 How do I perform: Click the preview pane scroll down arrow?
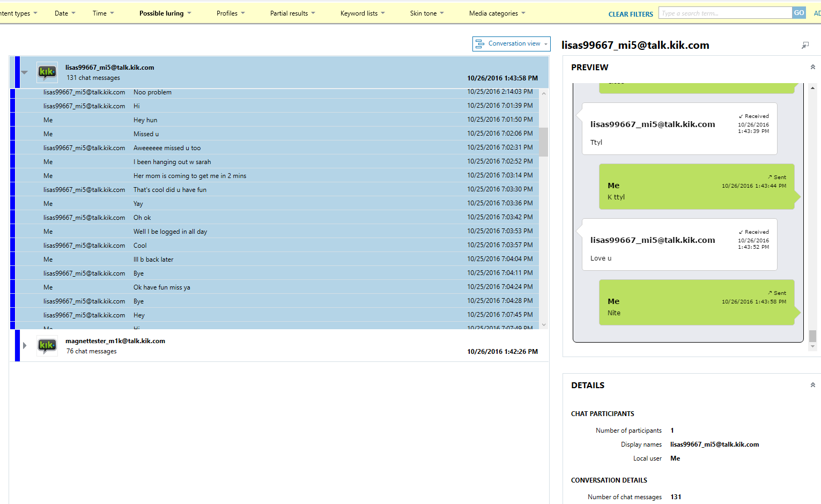pyautogui.click(x=812, y=347)
